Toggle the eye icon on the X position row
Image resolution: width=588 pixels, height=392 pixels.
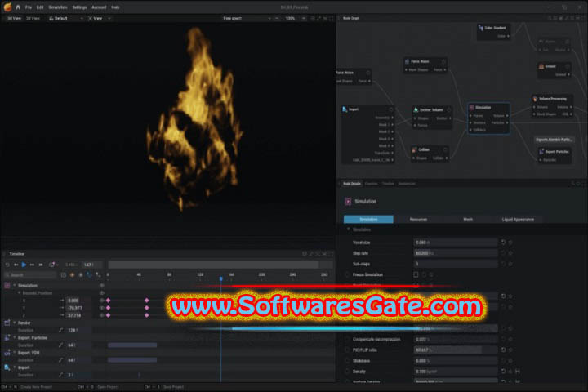101,301
